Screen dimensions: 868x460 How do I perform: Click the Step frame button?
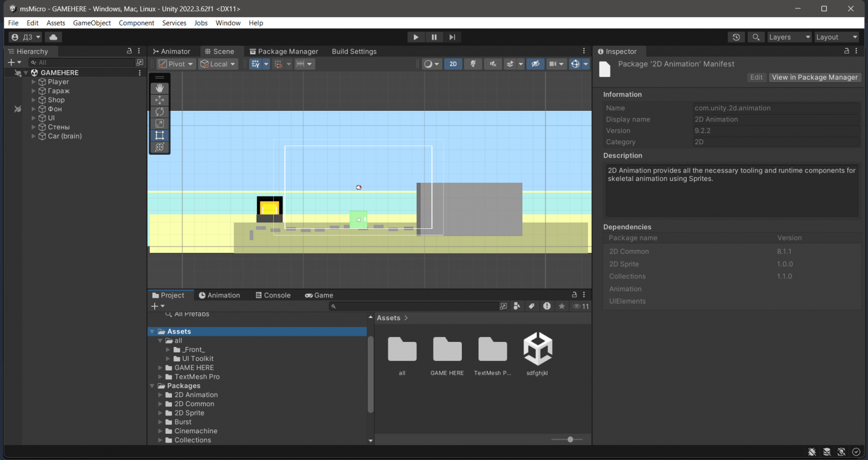click(452, 37)
